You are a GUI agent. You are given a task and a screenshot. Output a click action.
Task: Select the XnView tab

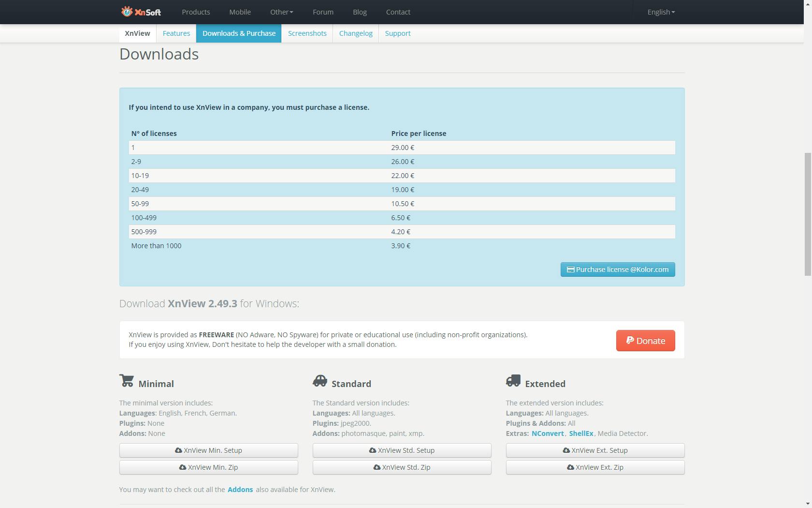point(137,33)
